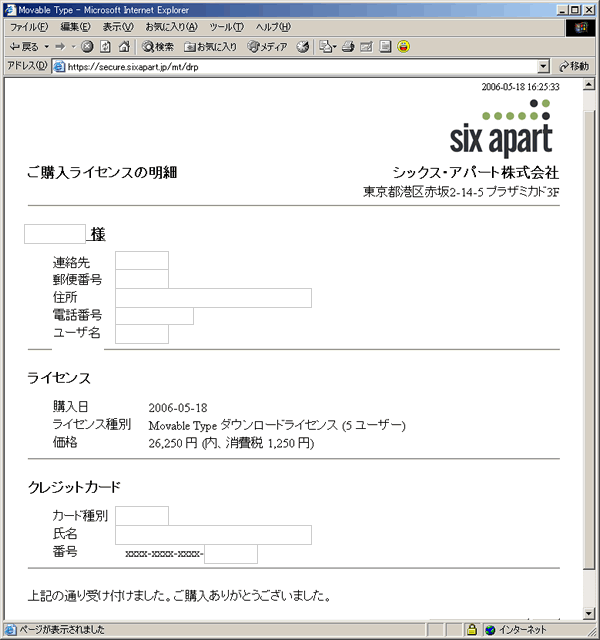Click the yellow smiley Messenger icon
The width and height of the screenshot is (600, 640).
(x=403, y=47)
